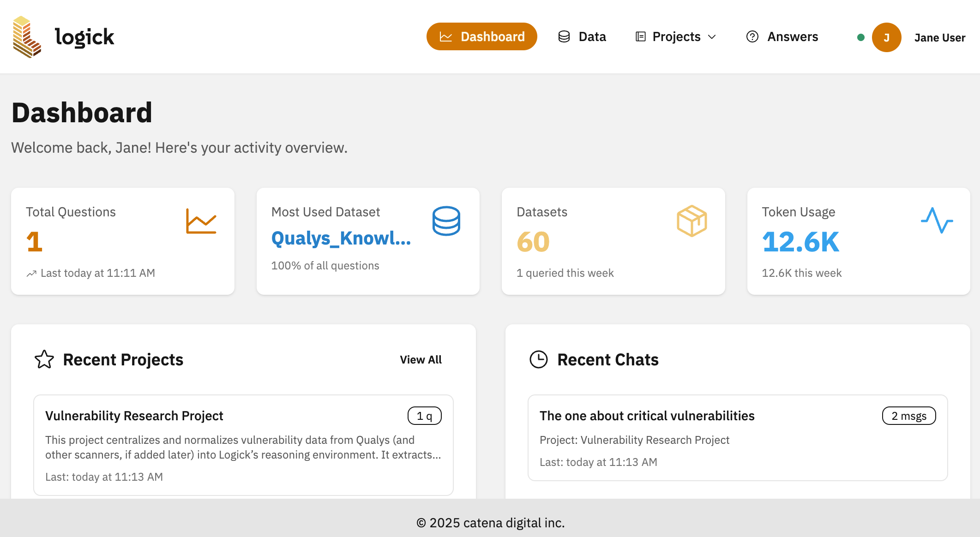
Task: Click the clock icon beside Recent Chats
Action: tap(538, 359)
